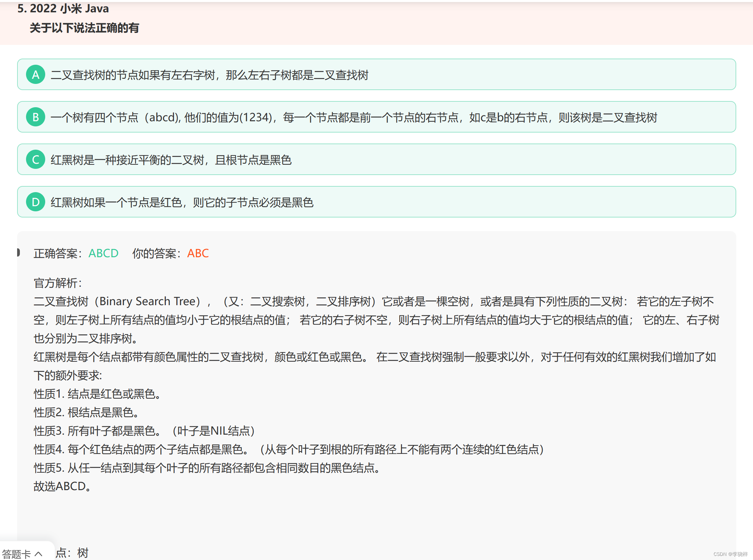This screenshot has width=753, height=560.
Task: Click the green circle A option icon
Action: (x=36, y=75)
